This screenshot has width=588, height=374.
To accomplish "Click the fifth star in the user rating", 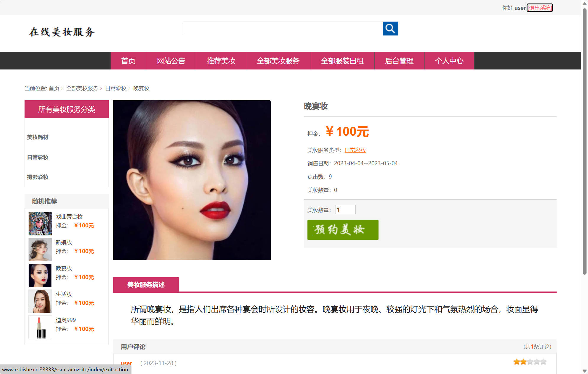I will pos(543,362).
